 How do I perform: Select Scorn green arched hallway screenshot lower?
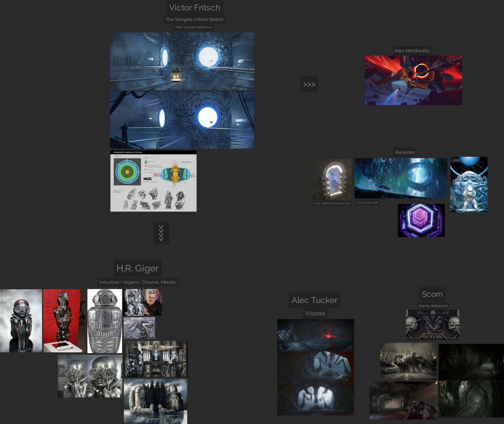[x=471, y=399]
